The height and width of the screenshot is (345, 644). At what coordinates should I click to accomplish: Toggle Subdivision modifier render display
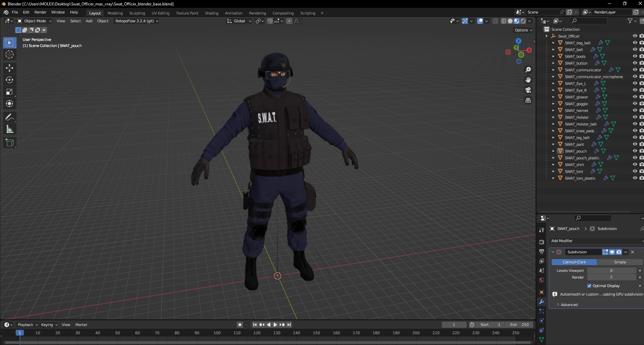pyautogui.click(x=619, y=252)
